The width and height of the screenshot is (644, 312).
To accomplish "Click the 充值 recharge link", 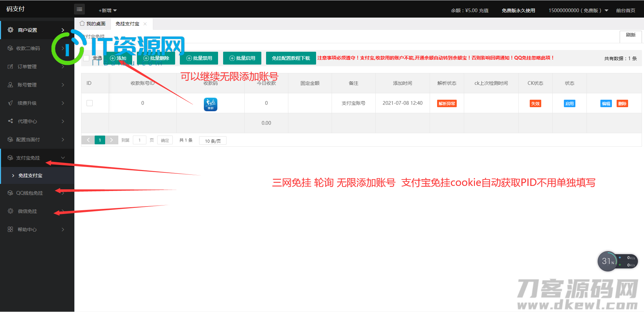I will pyautogui.click(x=483, y=10).
